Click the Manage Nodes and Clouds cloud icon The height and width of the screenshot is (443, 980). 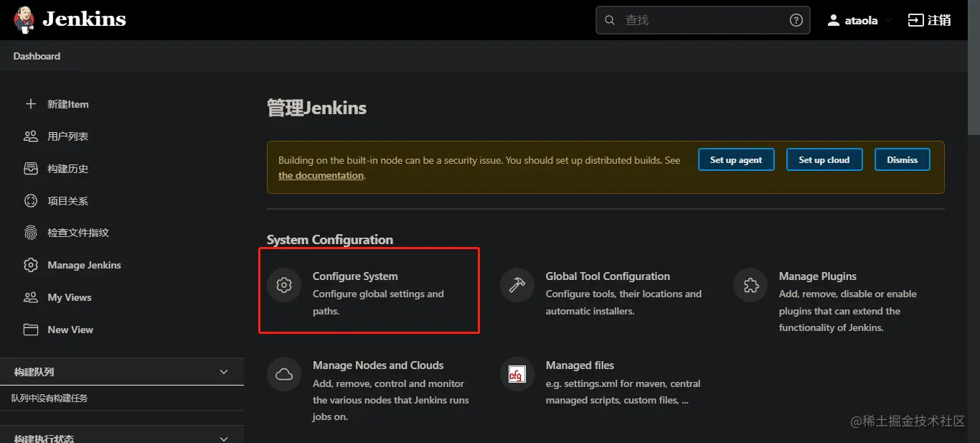284,374
